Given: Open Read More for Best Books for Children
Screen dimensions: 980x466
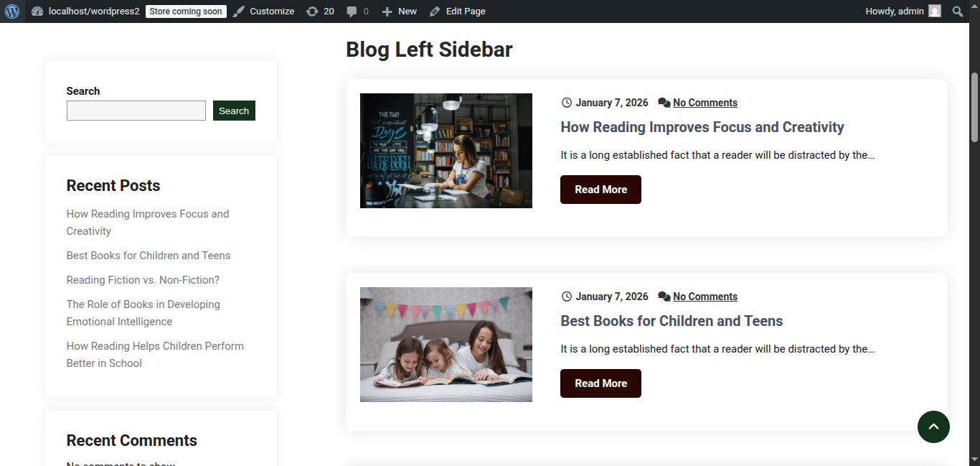Looking at the screenshot, I should [600, 383].
